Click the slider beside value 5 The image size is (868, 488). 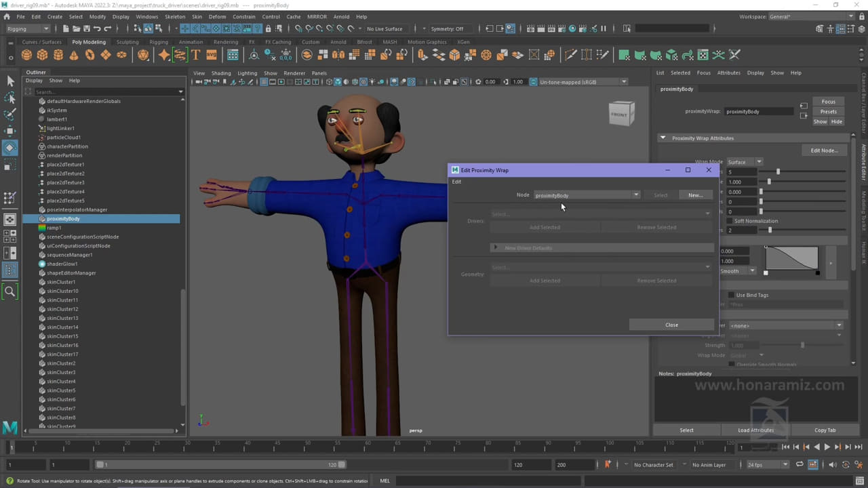804,172
